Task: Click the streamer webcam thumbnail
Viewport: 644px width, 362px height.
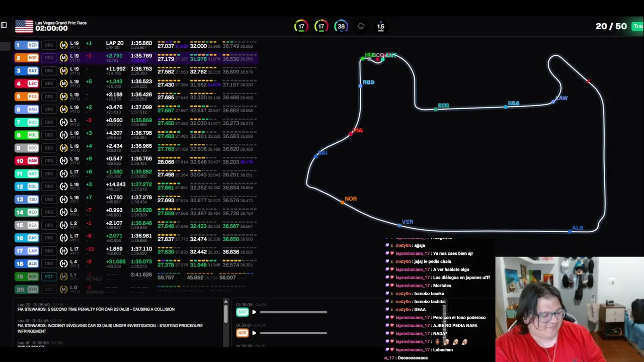Action: pyautogui.click(x=570, y=309)
